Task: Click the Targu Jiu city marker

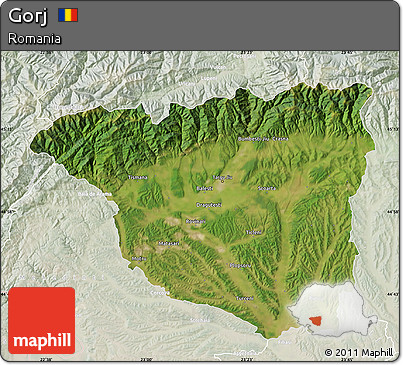Action: (x=223, y=182)
